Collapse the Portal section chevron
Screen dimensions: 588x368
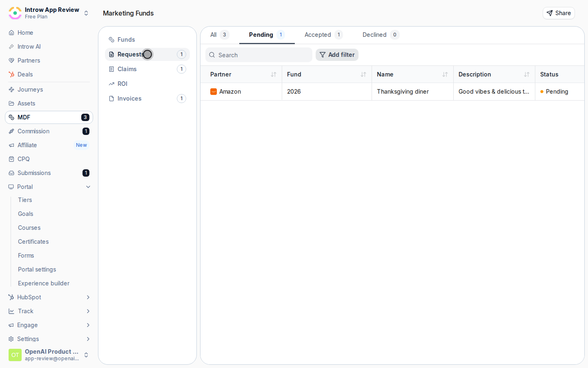88,187
